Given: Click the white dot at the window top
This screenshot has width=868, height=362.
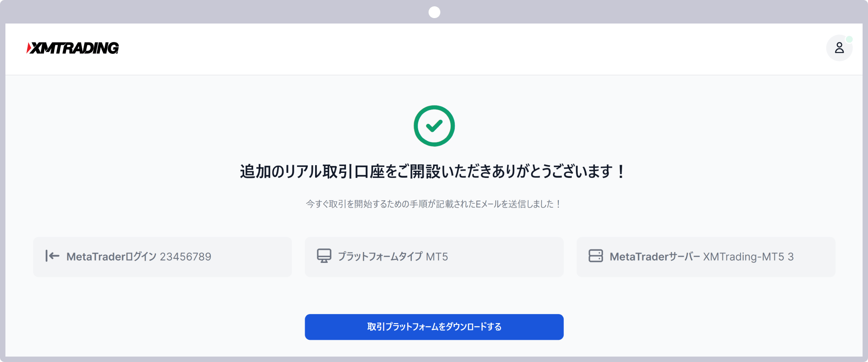Looking at the screenshot, I should [x=434, y=12].
